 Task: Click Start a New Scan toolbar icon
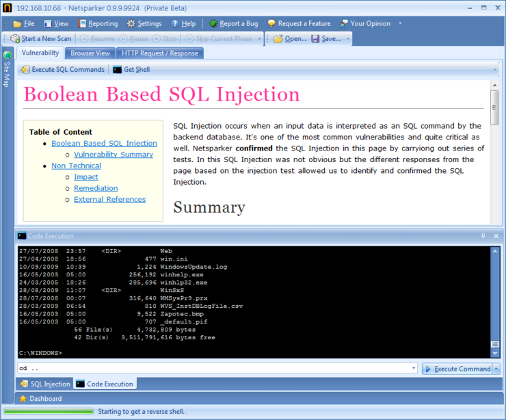[x=16, y=39]
